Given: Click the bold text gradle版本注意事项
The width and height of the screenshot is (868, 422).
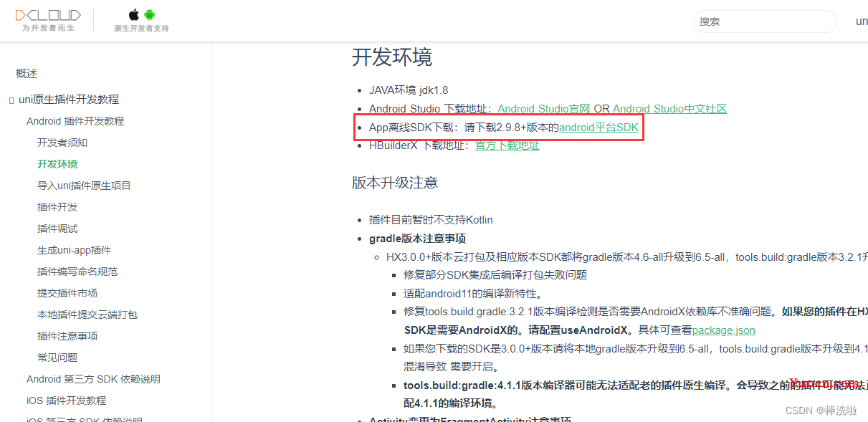Looking at the screenshot, I should [418, 239].
